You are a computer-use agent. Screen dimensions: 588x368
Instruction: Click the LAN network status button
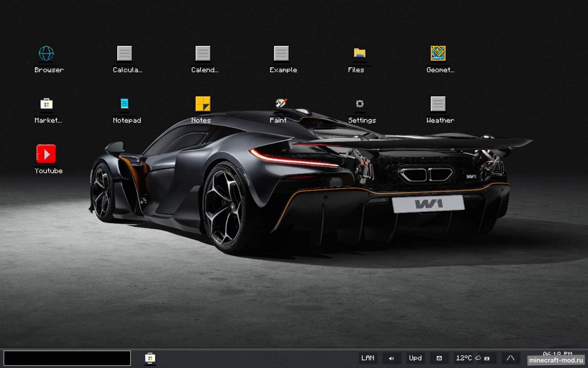[367, 358]
